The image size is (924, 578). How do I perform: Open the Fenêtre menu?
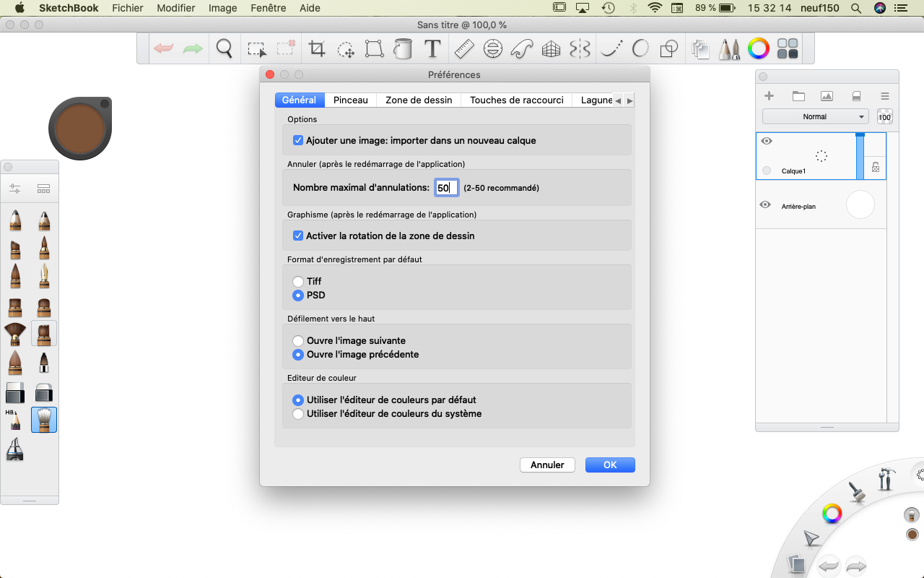point(267,8)
